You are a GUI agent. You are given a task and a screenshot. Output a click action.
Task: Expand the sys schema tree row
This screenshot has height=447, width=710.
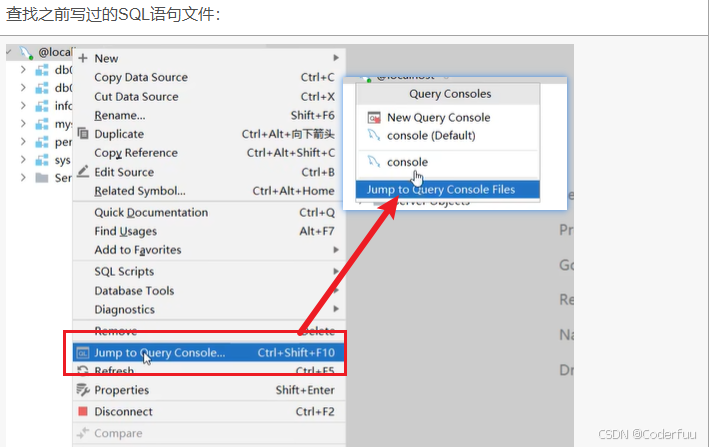(23, 160)
